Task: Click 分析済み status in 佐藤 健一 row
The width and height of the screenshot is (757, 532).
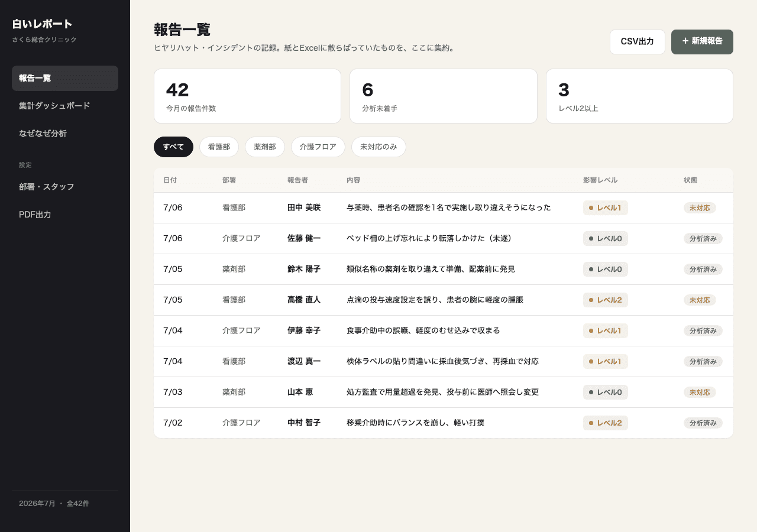Action: (x=703, y=238)
